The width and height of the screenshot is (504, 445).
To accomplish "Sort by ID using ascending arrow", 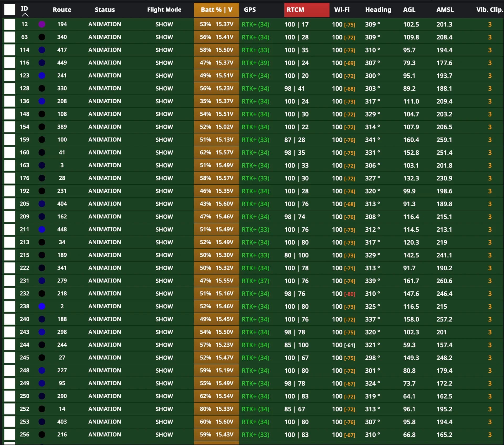I will pos(25,15).
